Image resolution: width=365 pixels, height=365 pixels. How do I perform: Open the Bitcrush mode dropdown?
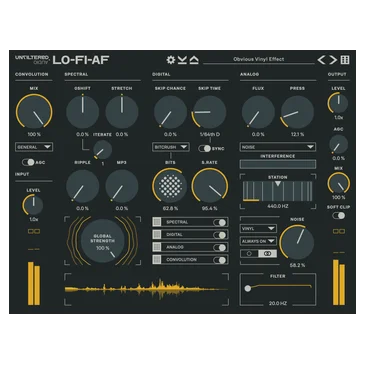pyautogui.click(x=171, y=147)
